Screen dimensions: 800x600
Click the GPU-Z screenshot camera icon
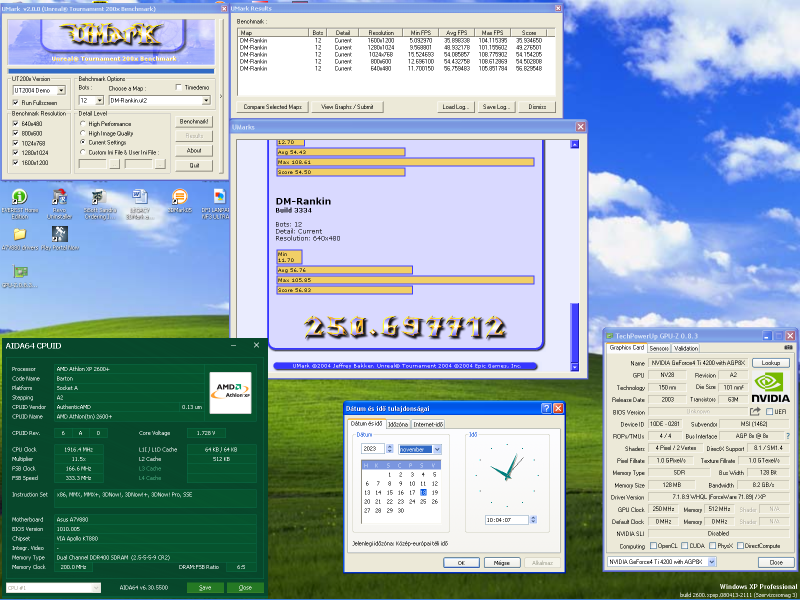(x=788, y=347)
